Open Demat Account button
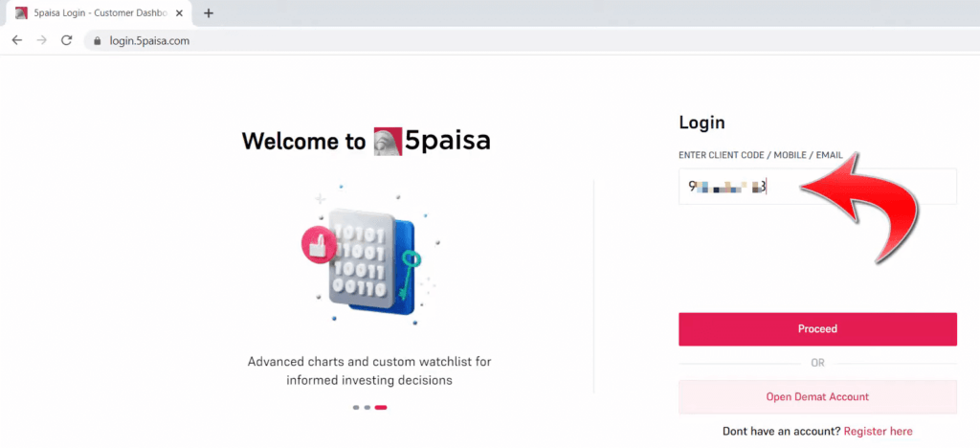Screen dimensions: 980x448 tap(817, 396)
